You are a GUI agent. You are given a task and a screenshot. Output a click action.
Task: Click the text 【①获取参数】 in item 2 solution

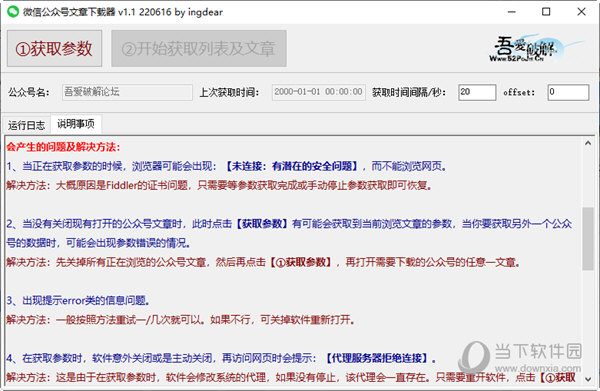coord(300,262)
